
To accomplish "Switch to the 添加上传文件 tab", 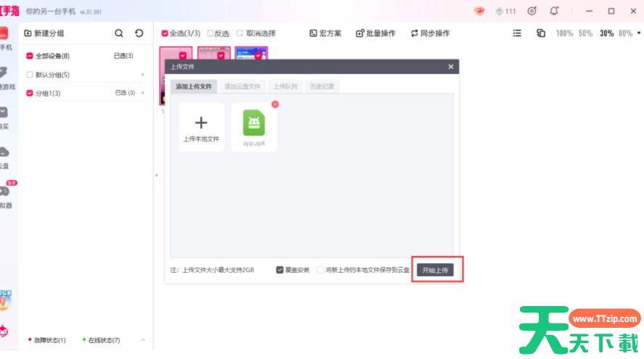I will 194,86.
